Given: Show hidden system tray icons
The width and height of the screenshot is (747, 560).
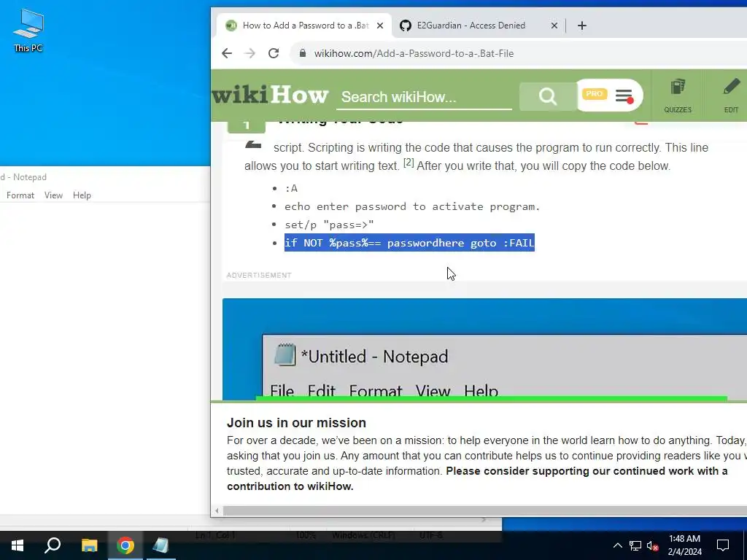Looking at the screenshot, I should click(617, 545).
